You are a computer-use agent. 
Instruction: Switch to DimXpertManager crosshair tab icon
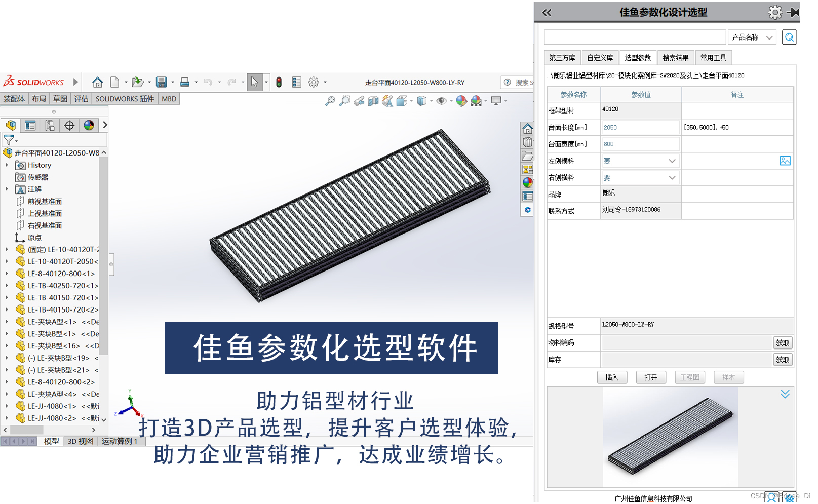tap(69, 125)
